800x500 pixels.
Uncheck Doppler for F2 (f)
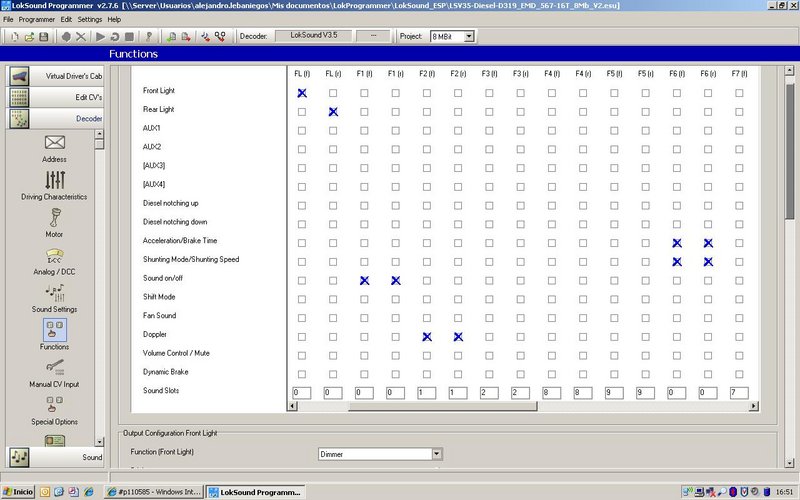[427, 337]
